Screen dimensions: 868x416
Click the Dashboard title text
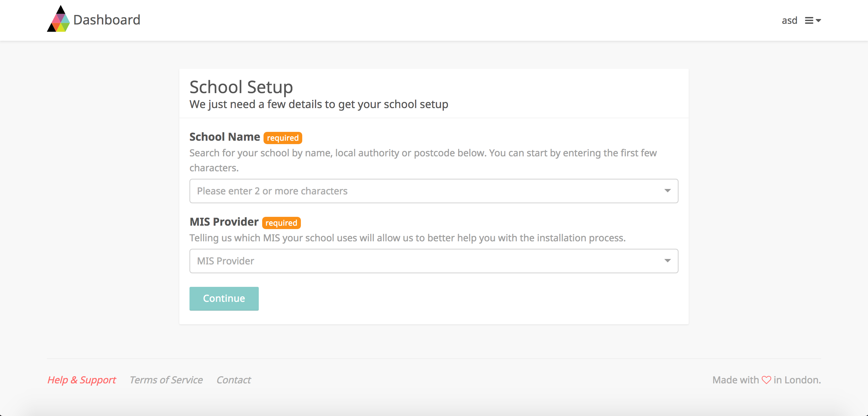pyautogui.click(x=107, y=20)
